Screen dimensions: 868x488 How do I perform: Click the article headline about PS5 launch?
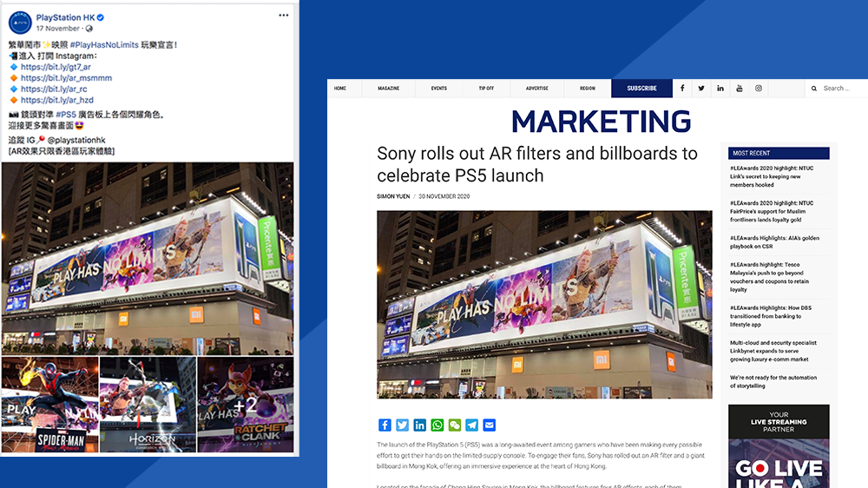pyautogui.click(x=537, y=164)
